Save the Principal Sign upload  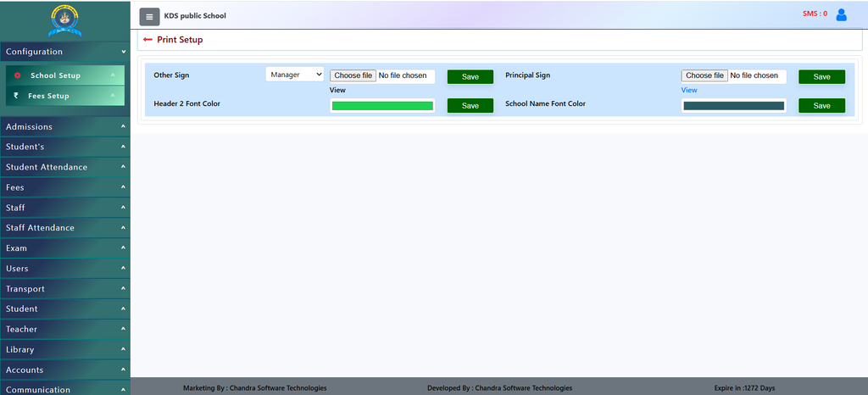point(821,77)
